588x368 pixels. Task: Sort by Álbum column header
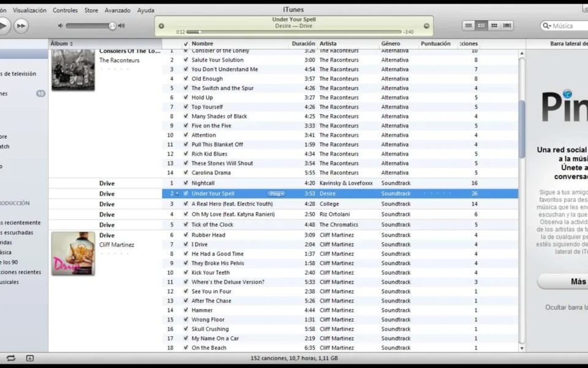pyautogui.click(x=105, y=44)
